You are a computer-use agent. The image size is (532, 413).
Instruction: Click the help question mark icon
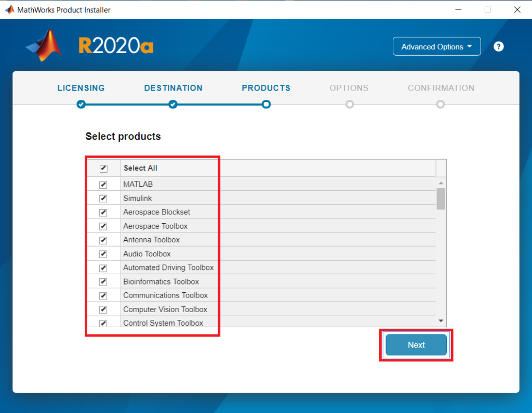coord(499,47)
